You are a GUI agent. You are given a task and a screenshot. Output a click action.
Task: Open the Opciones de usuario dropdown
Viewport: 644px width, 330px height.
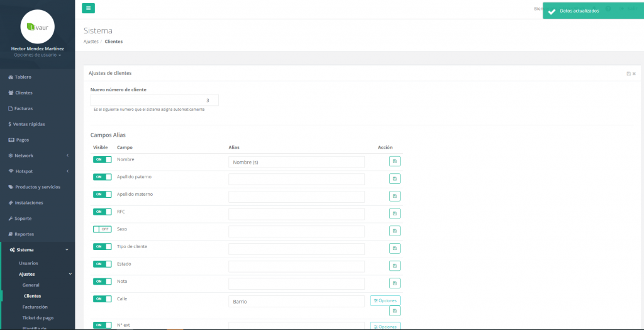pos(37,55)
